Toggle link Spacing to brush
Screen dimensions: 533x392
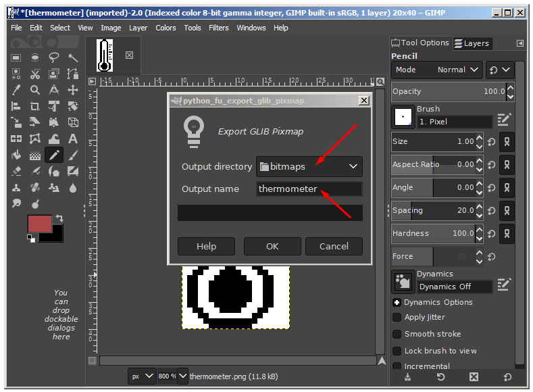[x=507, y=210]
